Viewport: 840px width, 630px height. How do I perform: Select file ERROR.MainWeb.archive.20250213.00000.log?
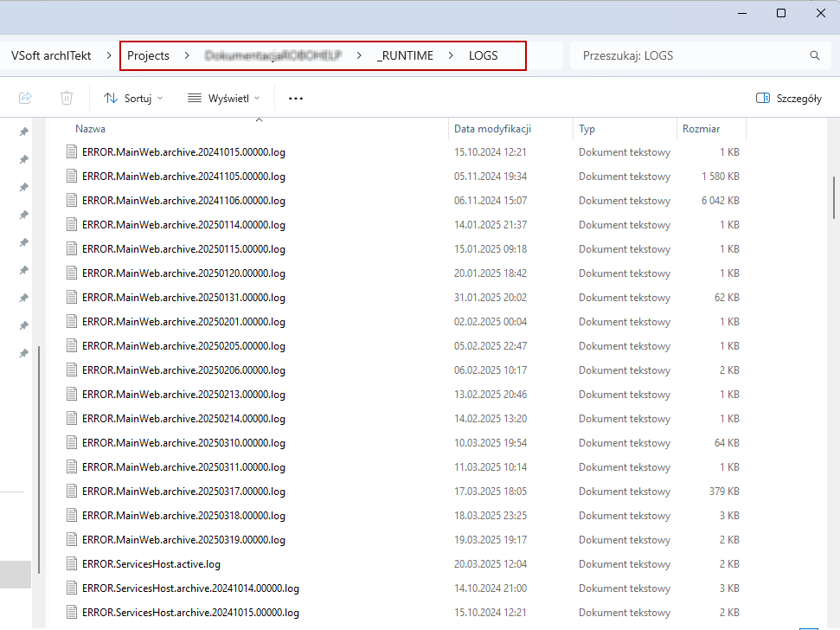[x=183, y=395]
